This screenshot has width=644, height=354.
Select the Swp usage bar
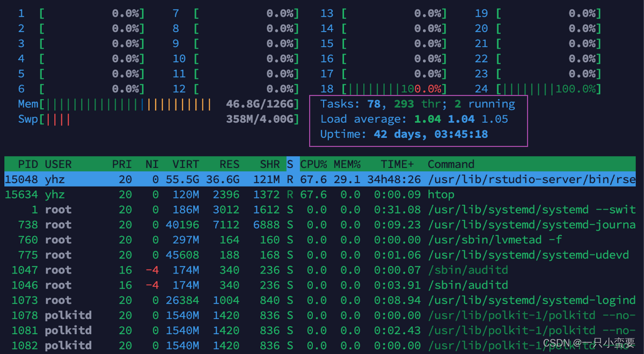coord(158,119)
